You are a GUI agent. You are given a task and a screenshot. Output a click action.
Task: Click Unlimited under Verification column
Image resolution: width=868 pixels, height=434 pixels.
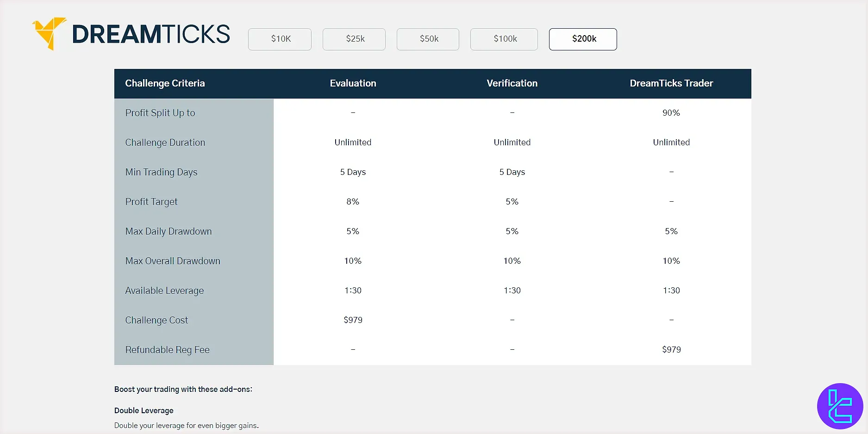coord(512,143)
